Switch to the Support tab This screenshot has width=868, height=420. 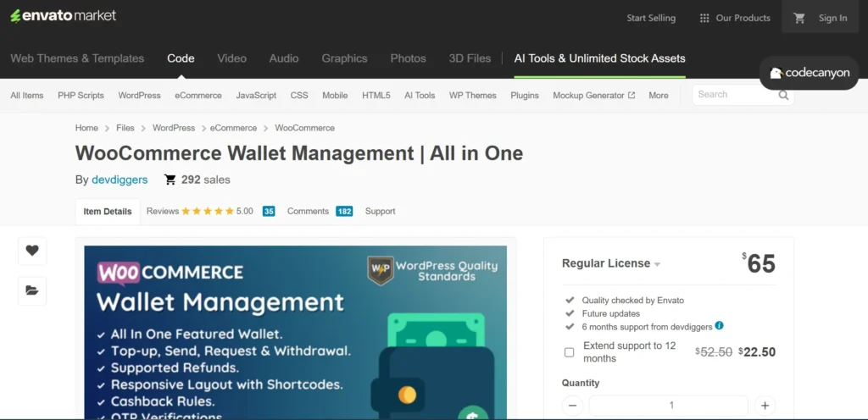pos(381,211)
